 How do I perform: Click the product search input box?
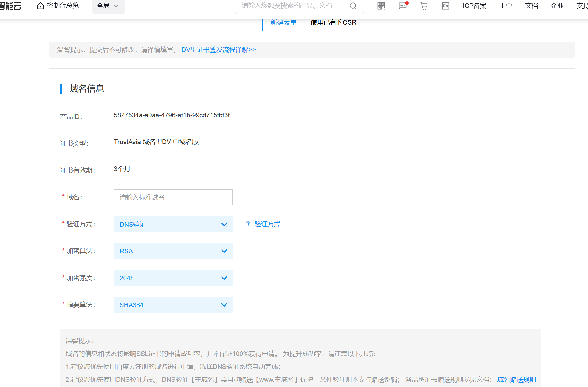292,6
